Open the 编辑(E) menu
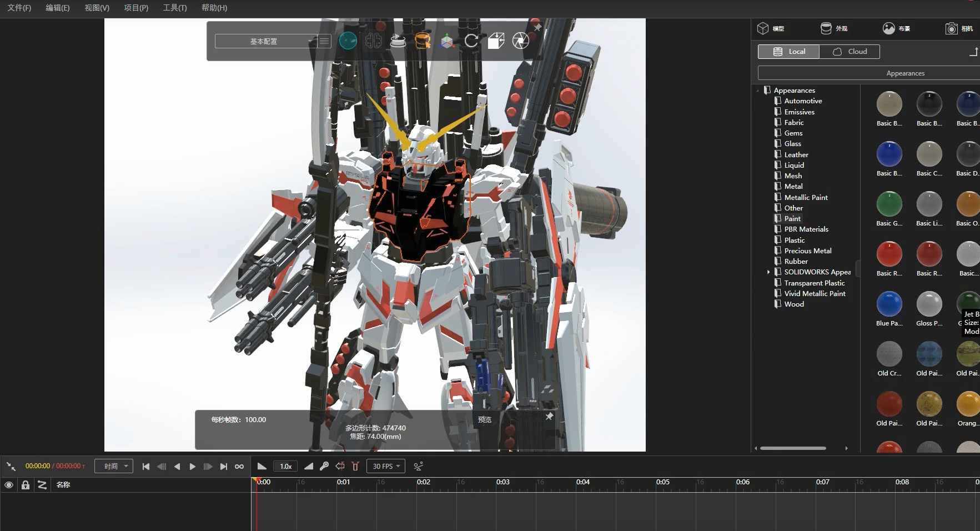This screenshot has width=980, height=531. (x=58, y=8)
